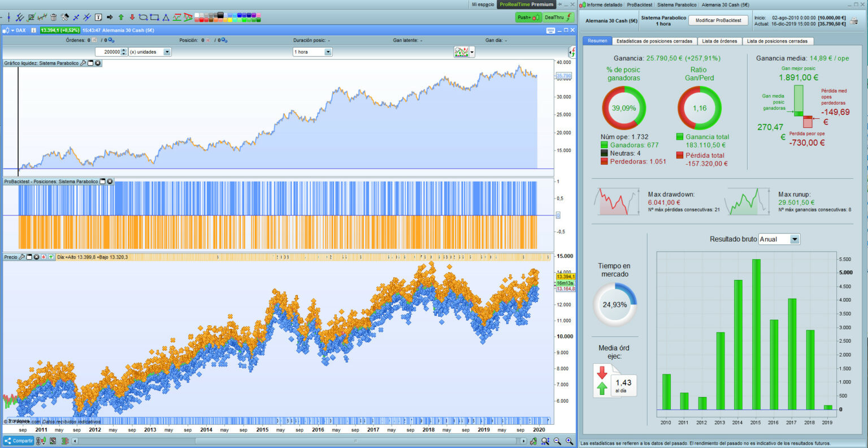Image resolution: width=868 pixels, height=448 pixels.
Task: Select the trash can delete-objects tool
Action: [54, 18]
